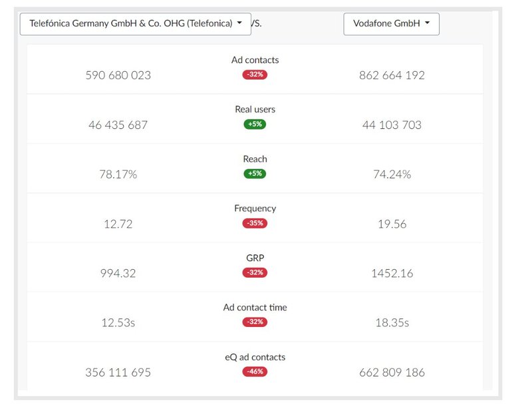Image resolution: width=532 pixels, height=406 pixels.
Task: Click Vodafone eQ ad contacts 662 809 186
Action: 392,373
